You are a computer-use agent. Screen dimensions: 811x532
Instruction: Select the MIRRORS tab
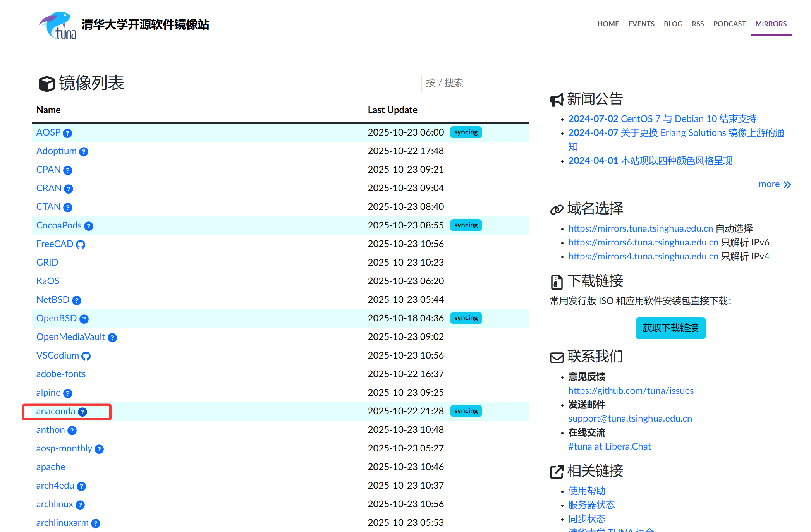coord(771,24)
